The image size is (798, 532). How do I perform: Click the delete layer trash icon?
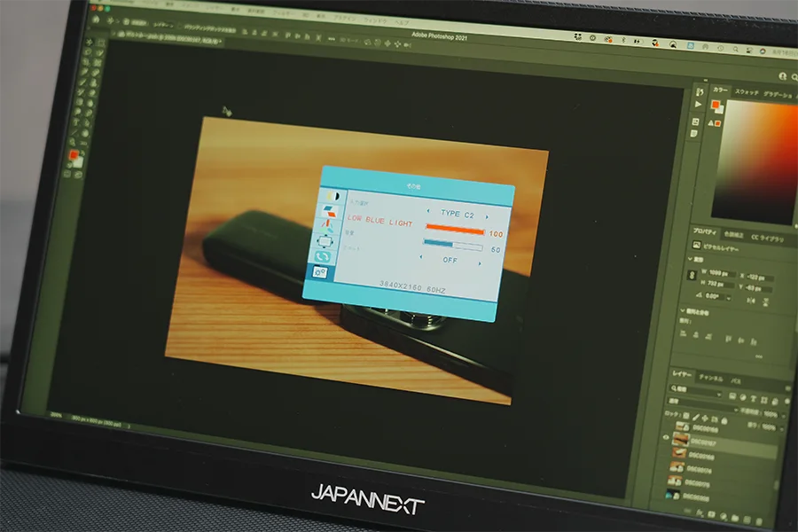click(x=759, y=520)
